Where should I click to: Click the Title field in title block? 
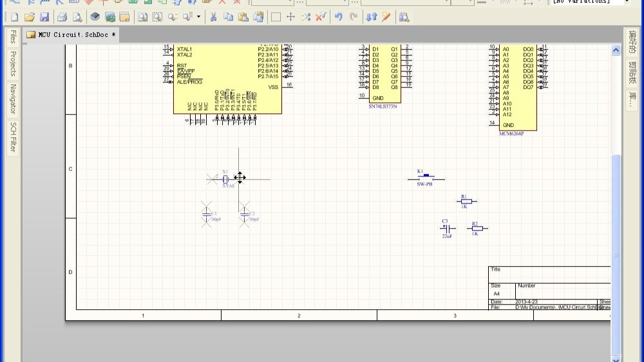495,269
